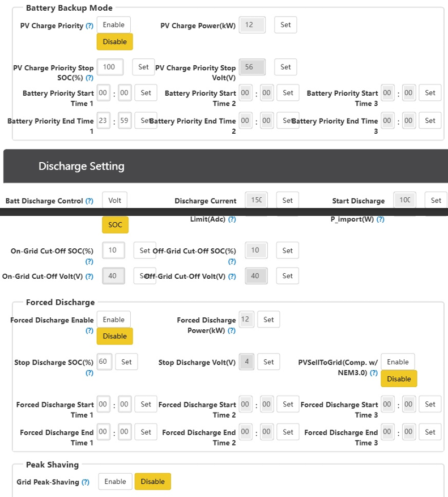
Task: Click Set for Stop Discharge SOC(%)
Action: tap(126, 362)
